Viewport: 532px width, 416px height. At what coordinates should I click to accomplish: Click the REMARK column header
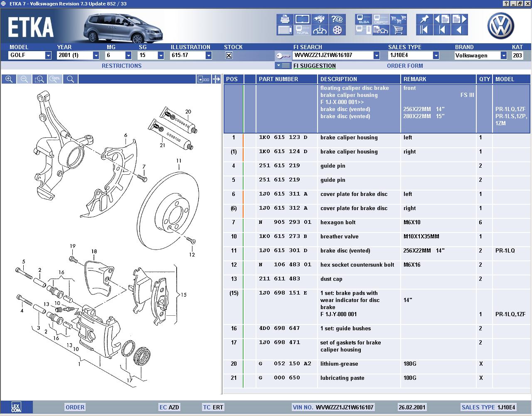point(438,79)
